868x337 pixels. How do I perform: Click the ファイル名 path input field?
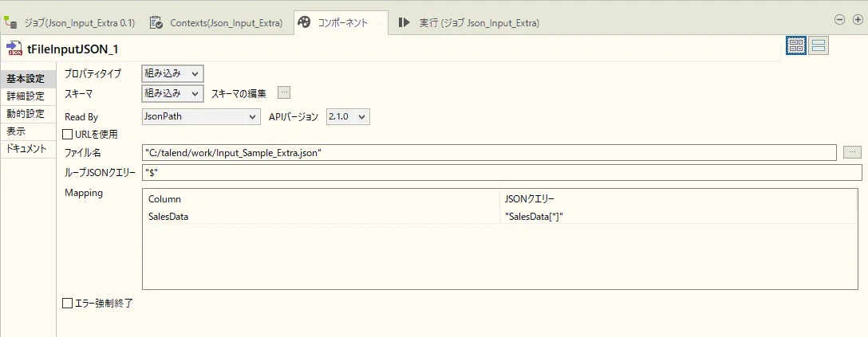pos(489,152)
